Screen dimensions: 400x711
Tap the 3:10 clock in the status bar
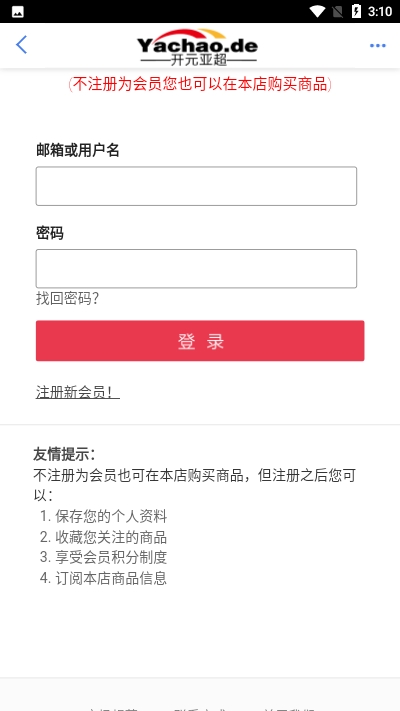[x=380, y=11]
